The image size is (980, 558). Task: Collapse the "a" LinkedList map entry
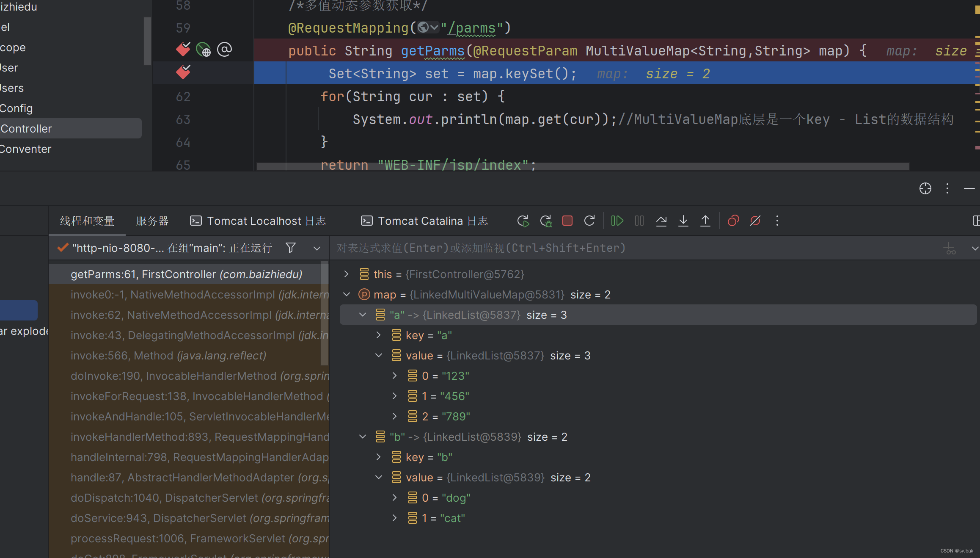(x=363, y=315)
